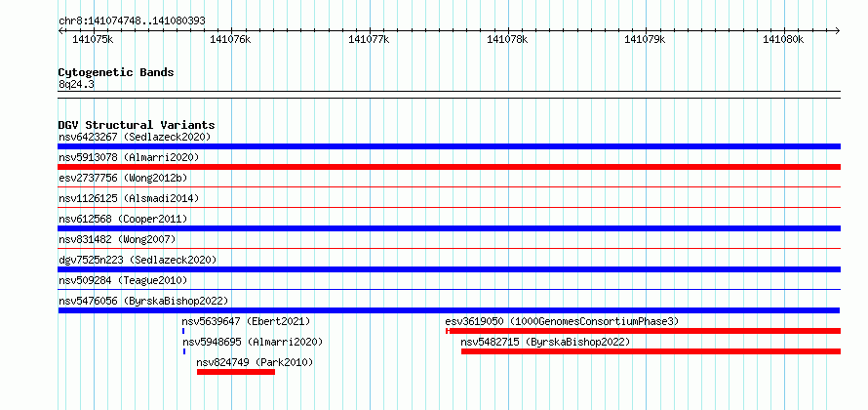Click nsv5476056 (ByrskaBishop2022) variant label
The height and width of the screenshot is (410, 868).
[x=143, y=301]
